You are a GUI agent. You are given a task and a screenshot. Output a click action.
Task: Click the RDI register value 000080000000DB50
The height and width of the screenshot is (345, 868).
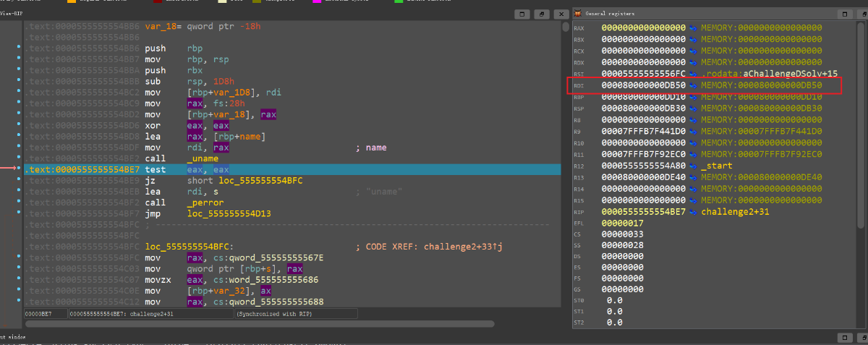(644, 85)
